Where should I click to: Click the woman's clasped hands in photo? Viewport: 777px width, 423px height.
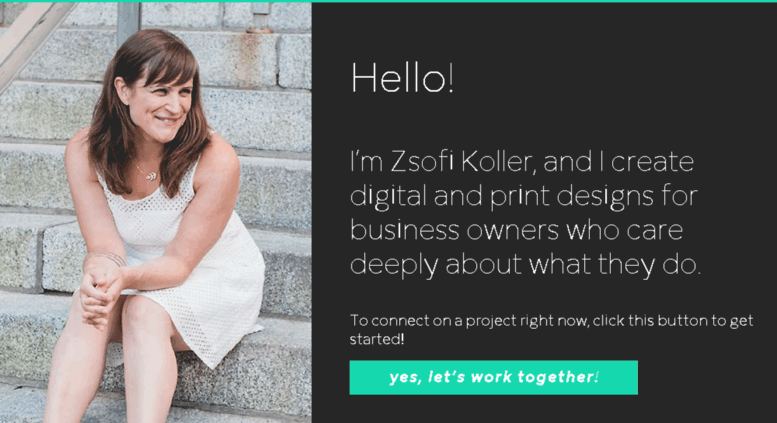(100, 292)
